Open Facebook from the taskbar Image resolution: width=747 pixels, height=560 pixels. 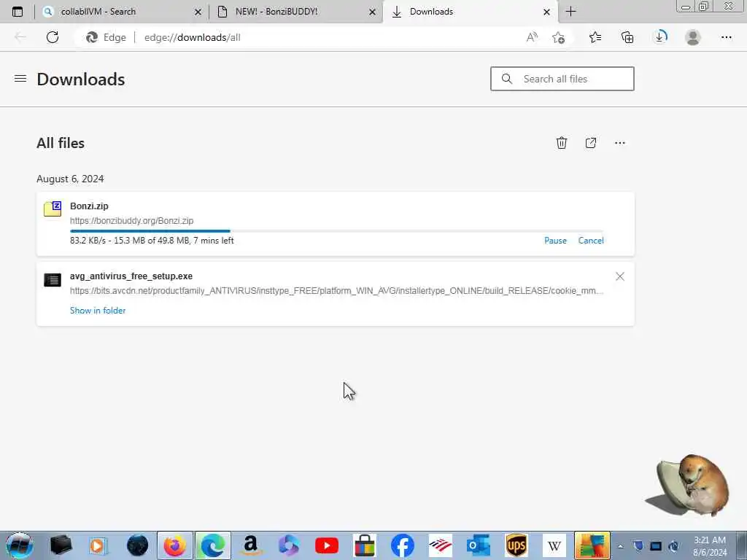coord(403,545)
